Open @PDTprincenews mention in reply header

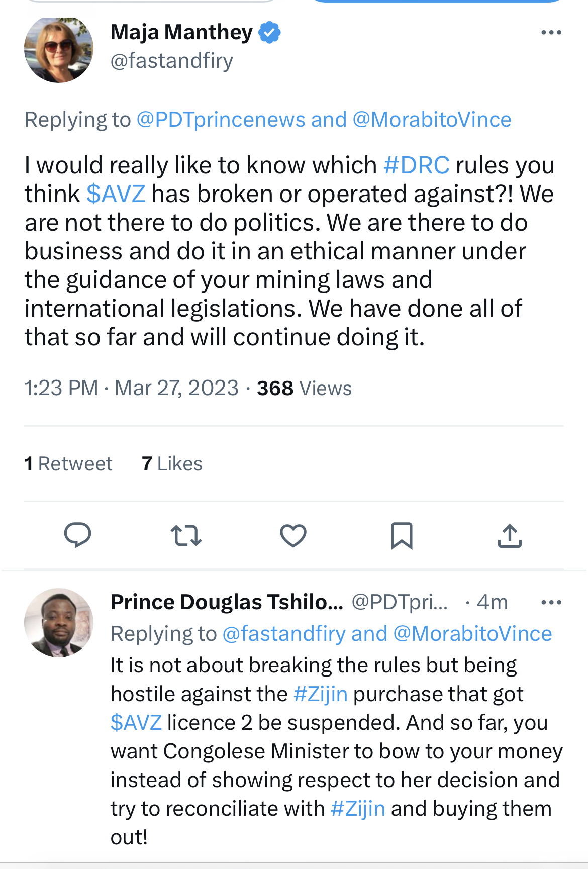[221, 120]
